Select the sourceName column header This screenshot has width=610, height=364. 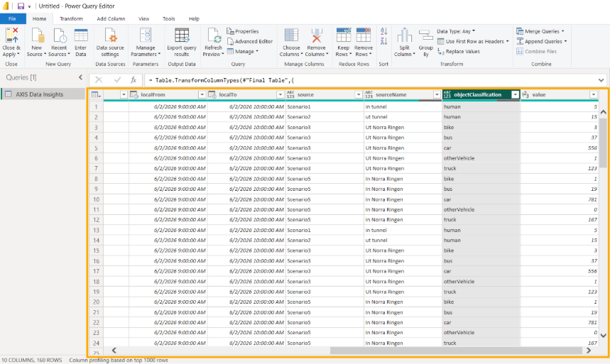403,94
